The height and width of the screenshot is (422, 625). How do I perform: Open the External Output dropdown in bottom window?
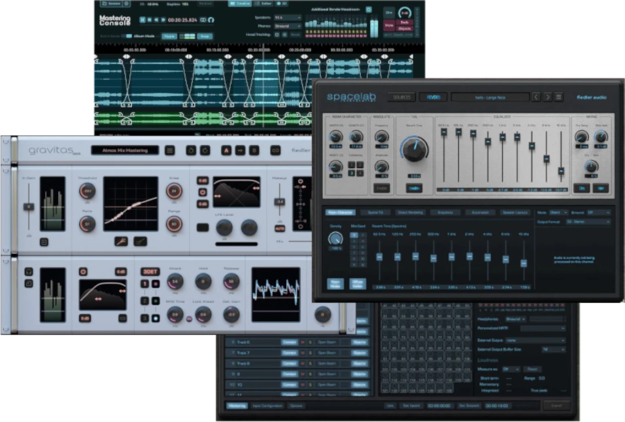point(535,340)
